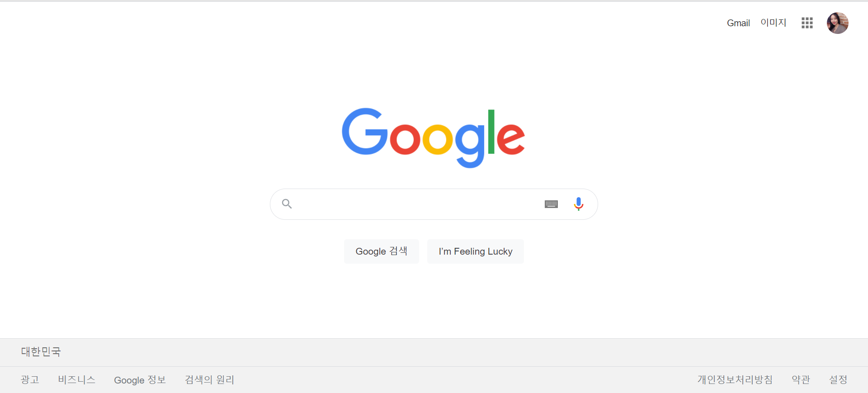Open the on-screen keyboard input tool

point(551,204)
